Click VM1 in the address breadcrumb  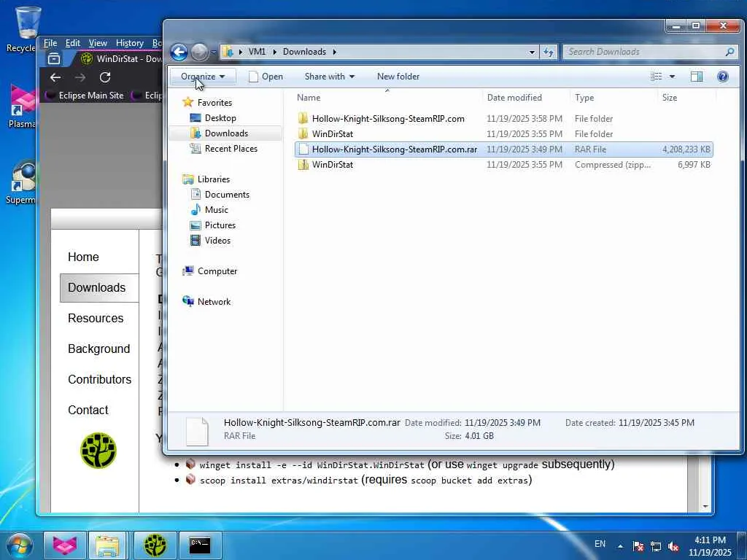[x=257, y=52]
